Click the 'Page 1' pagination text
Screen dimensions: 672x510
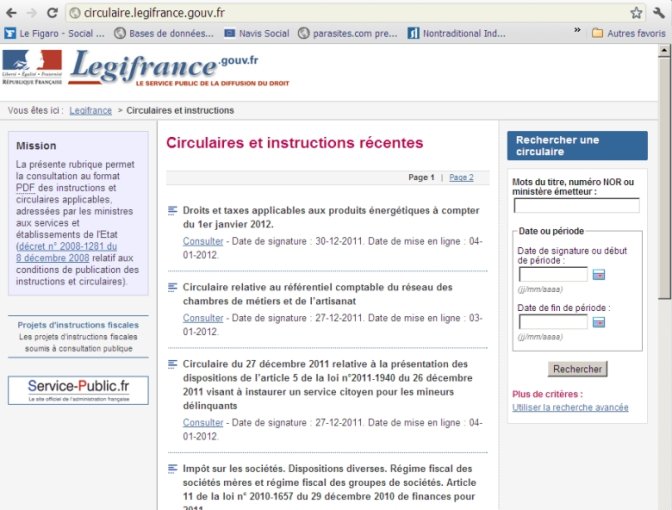click(421, 177)
